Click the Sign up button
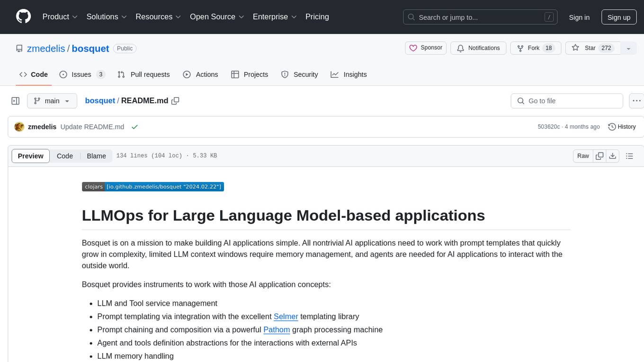644x362 pixels. point(619,17)
